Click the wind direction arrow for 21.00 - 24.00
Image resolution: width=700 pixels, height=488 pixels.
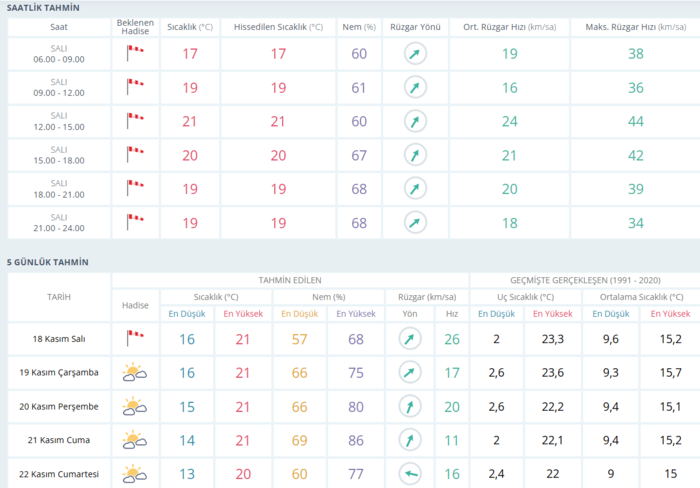point(413,222)
